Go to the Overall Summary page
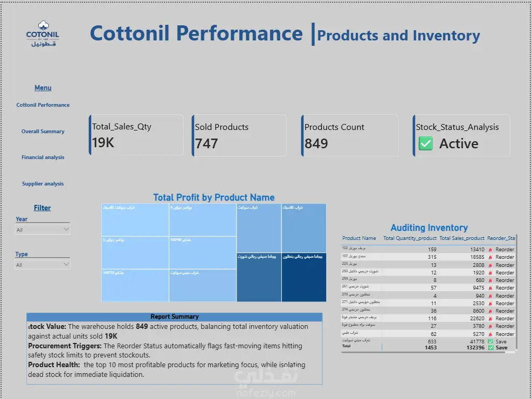The height and width of the screenshot is (399, 532). (43, 132)
